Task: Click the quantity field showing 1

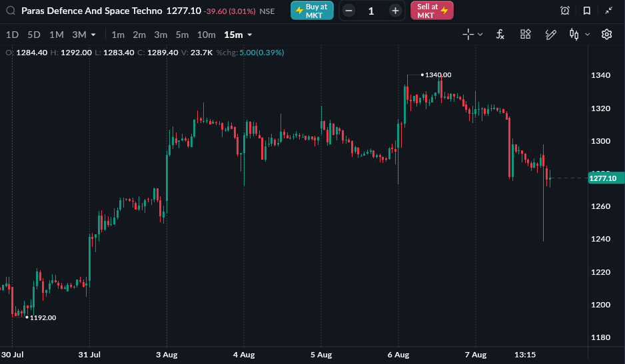Action: [372, 11]
